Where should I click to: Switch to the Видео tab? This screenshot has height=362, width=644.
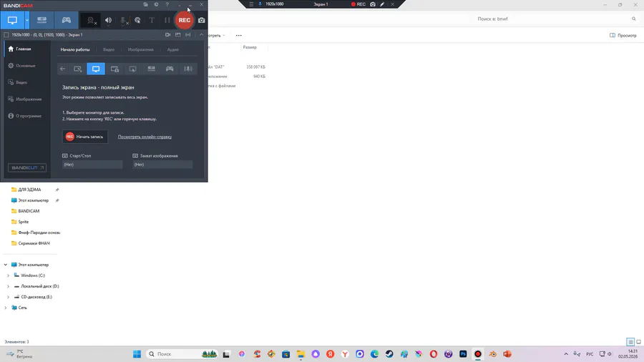coord(109,49)
